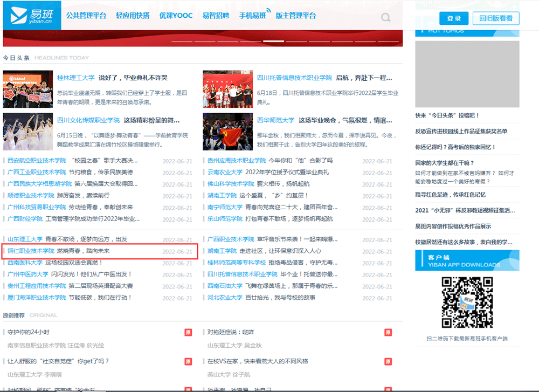Open 云南农业大学 2022年学位授予仪式 article
The height and width of the screenshot is (392, 539).
pyautogui.click(x=268, y=172)
